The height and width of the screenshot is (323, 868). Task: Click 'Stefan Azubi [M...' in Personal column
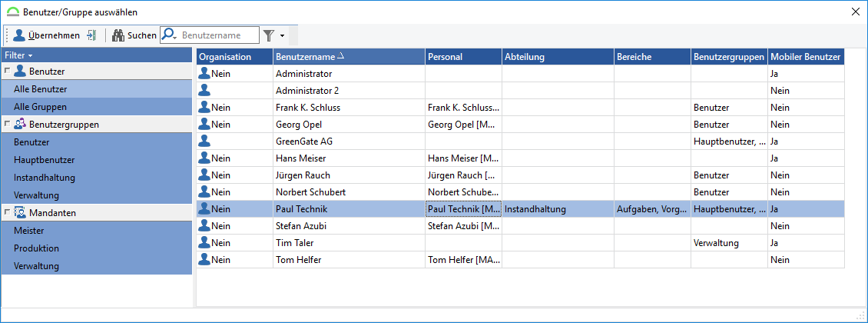tap(464, 226)
